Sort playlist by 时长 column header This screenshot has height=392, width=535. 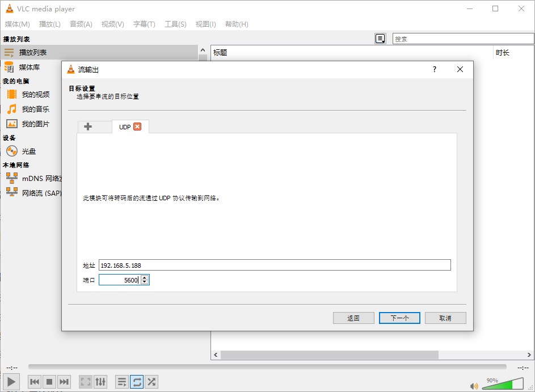(x=513, y=53)
